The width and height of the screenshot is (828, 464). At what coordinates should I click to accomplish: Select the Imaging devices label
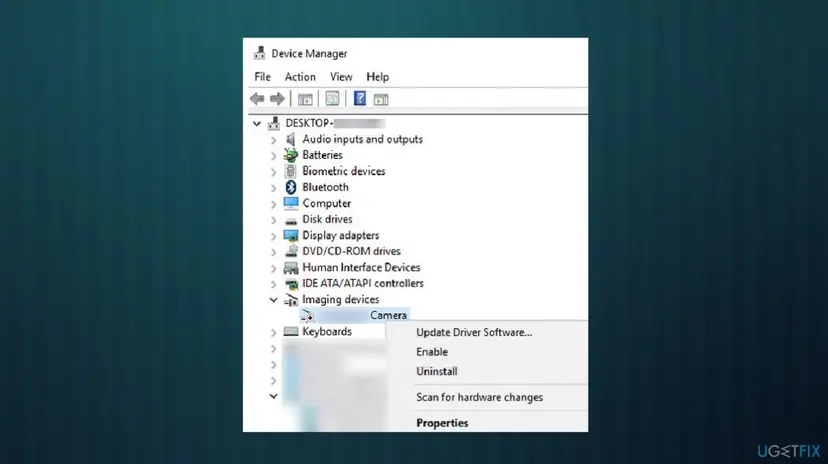pyautogui.click(x=341, y=299)
